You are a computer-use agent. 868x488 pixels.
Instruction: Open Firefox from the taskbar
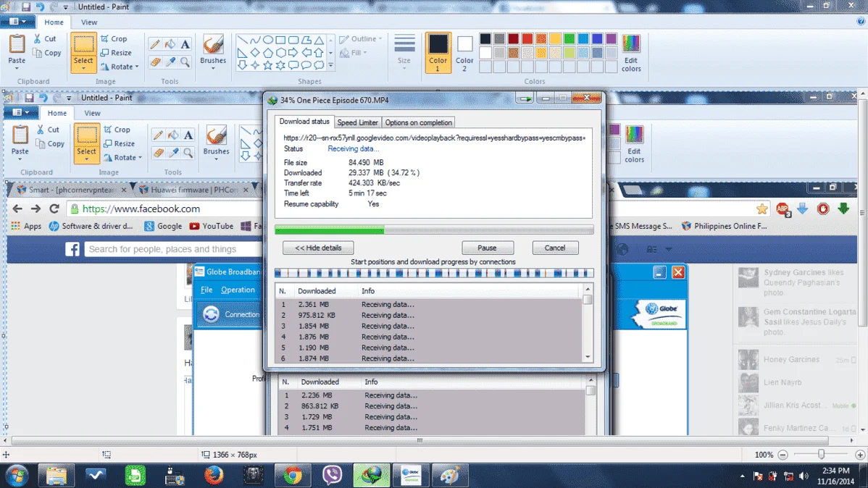click(x=214, y=475)
